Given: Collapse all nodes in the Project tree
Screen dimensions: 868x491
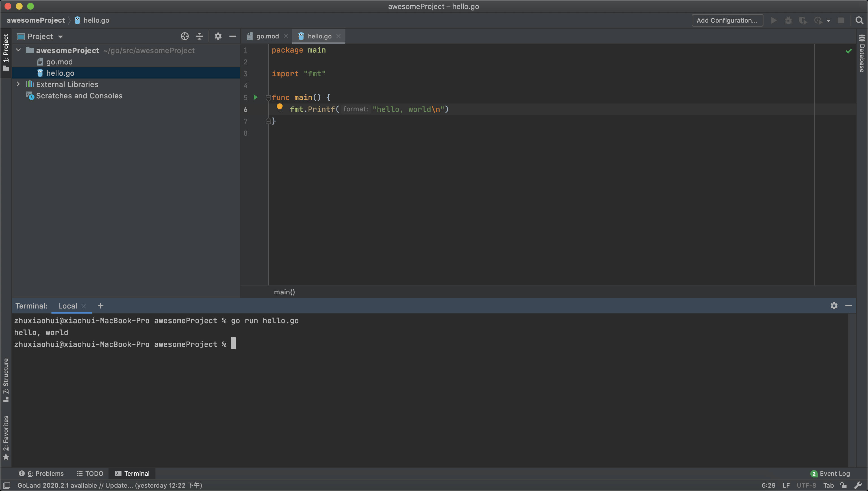Looking at the screenshot, I should click(x=199, y=36).
